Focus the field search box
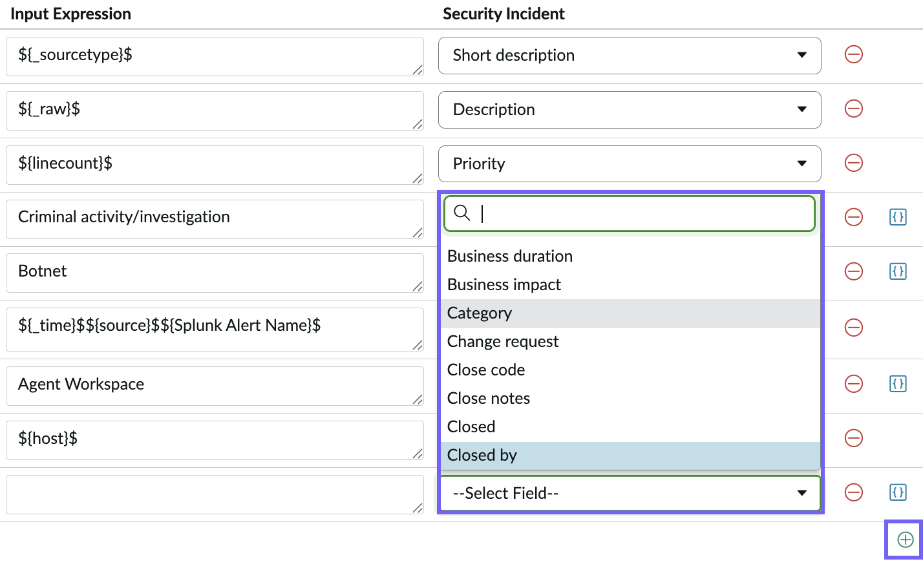The image size is (923, 588). click(630, 213)
